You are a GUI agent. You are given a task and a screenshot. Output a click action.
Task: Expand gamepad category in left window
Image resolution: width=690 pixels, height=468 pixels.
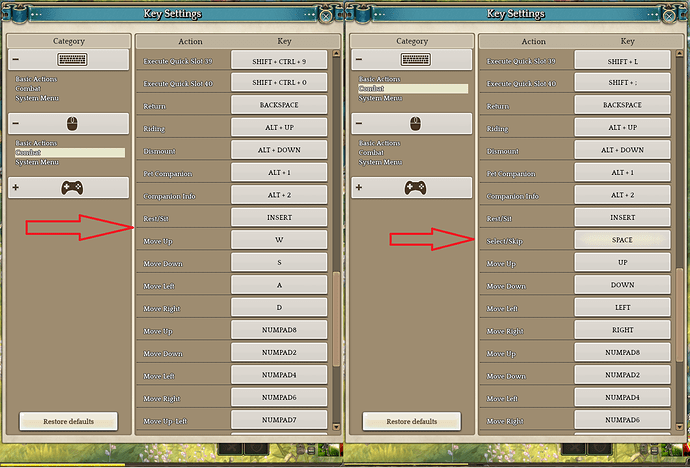click(x=16, y=187)
